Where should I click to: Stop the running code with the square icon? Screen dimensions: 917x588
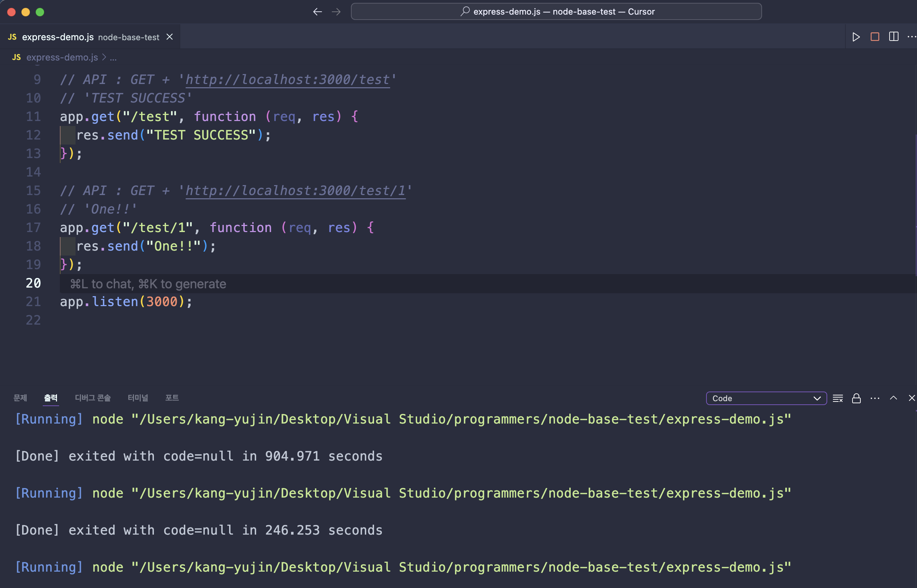pos(875,37)
